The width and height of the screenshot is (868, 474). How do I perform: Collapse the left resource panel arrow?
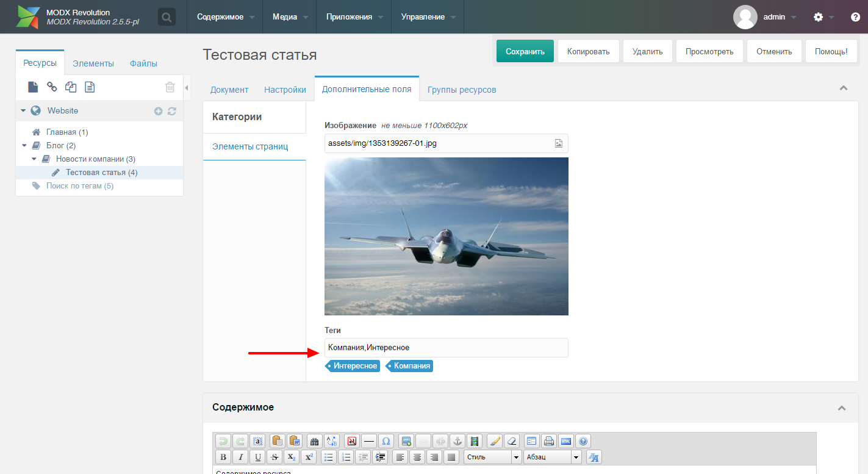tap(187, 88)
